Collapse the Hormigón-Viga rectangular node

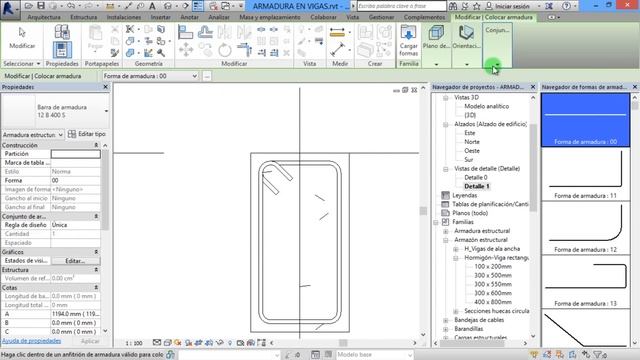click(x=456, y=258)
